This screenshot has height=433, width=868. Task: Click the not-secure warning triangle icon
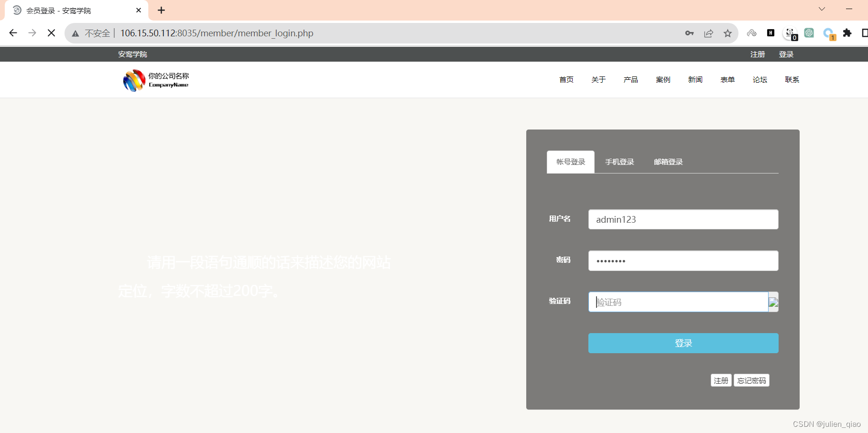[76, 33]
